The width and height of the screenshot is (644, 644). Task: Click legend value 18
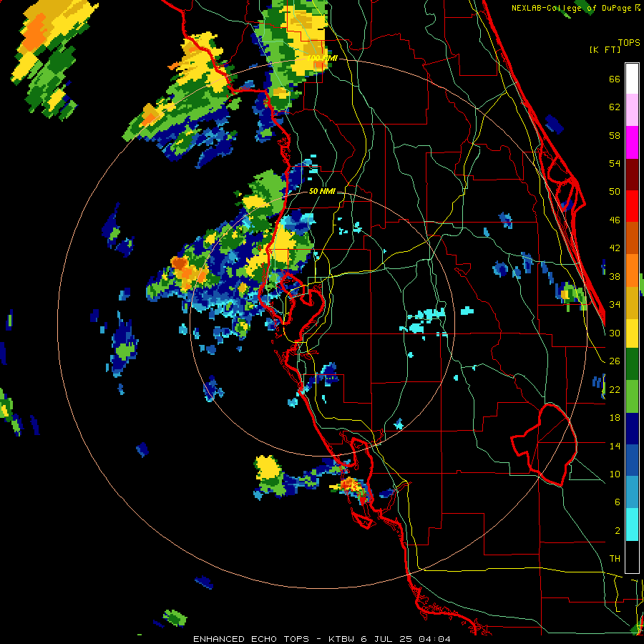point(615,418)
